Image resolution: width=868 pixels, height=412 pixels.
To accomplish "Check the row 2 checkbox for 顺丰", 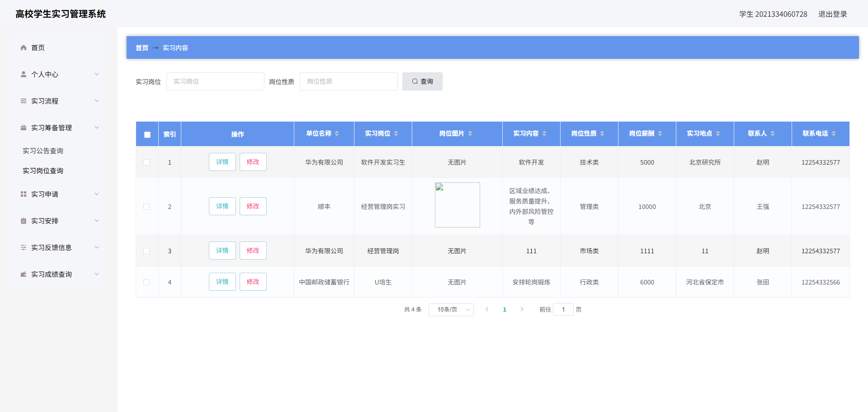I will (x=146, y=207).
